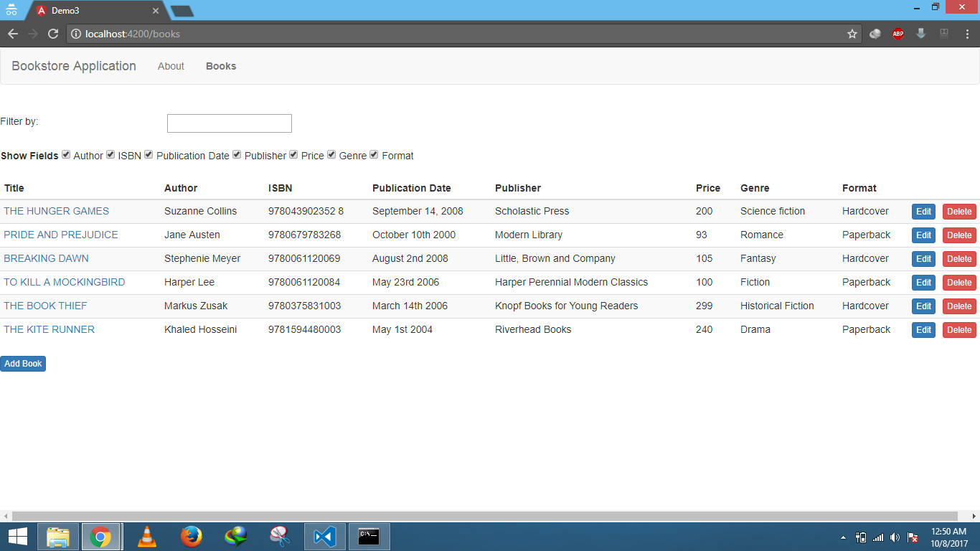Delete the Pride and Prejudice row
The height and width of the screenshot is (551, 980).
pos(959,235)
